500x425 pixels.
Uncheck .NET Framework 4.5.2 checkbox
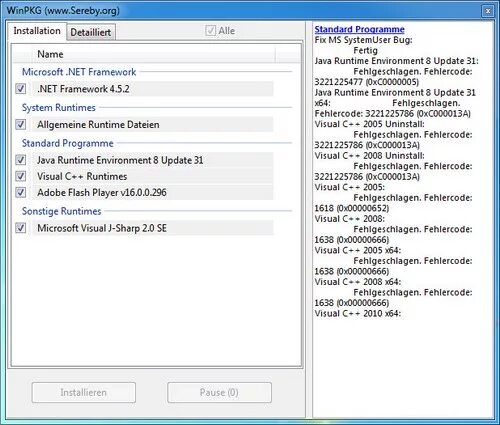pos(21,89)
